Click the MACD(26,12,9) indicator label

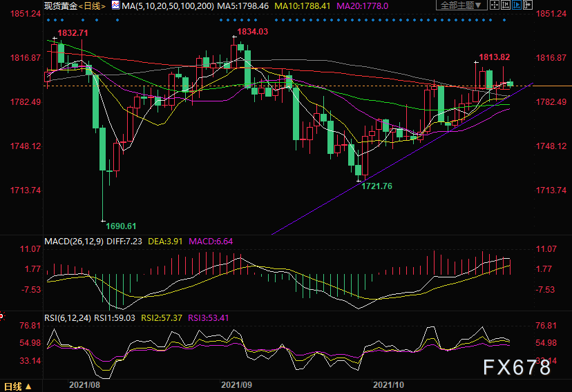click(x=74, y=241)
